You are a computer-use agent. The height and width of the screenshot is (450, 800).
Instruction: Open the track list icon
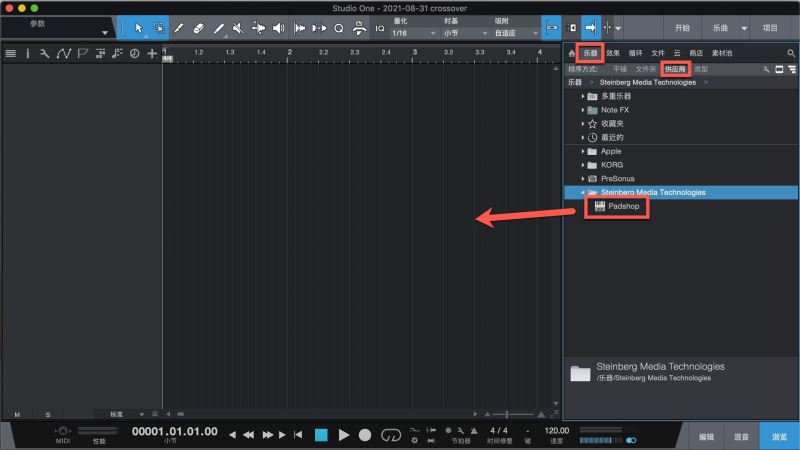click(10, 53)
